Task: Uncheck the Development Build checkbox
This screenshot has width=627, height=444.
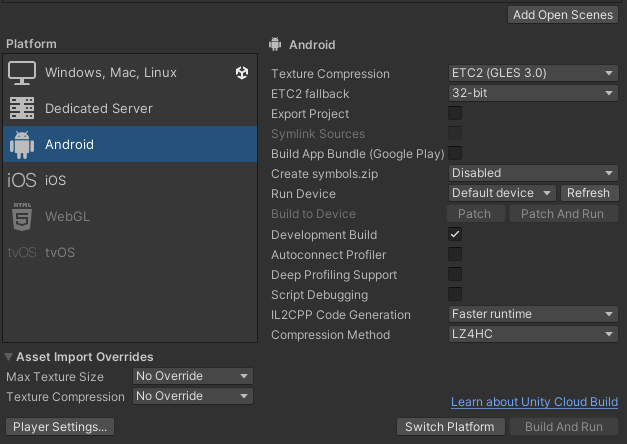Action: coord(455,234)
